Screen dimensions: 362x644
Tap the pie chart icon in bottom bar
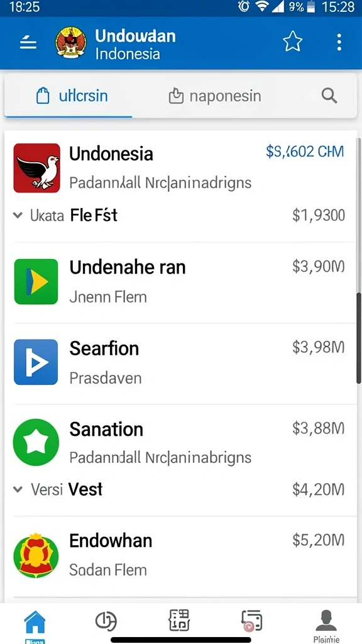pos(106,621)
